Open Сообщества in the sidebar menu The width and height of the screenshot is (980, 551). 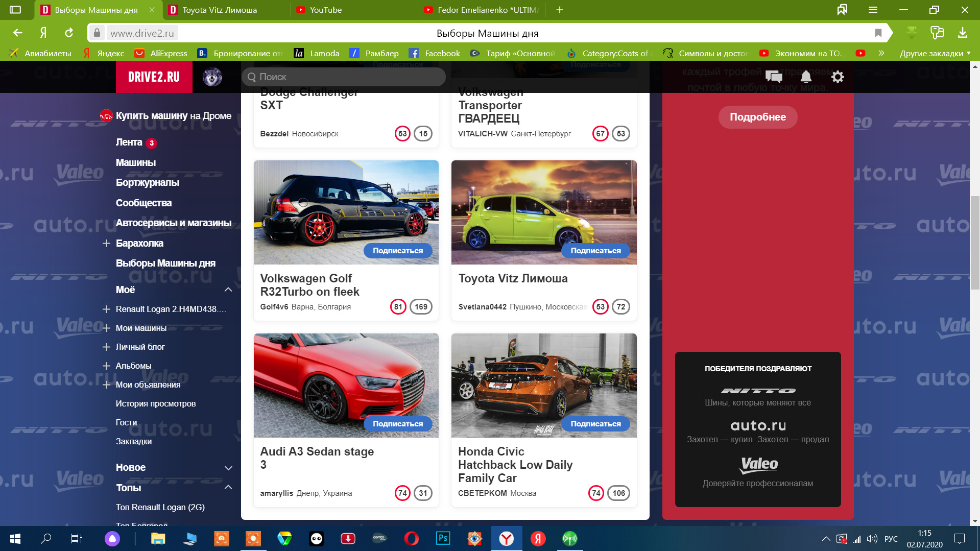pyautogui.click(x=144, y=203)
